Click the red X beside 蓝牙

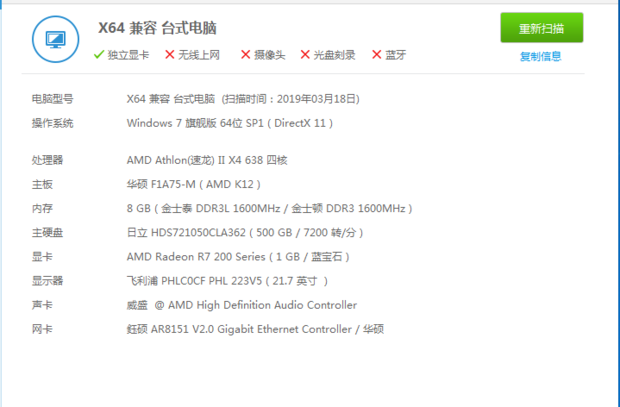tap(376, 55)
